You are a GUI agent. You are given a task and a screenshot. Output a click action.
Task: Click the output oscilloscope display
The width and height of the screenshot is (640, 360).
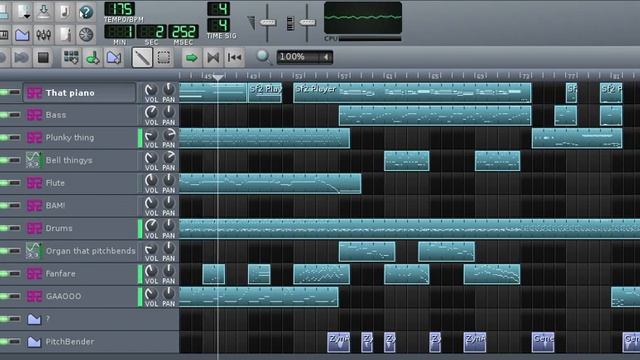(363, 18)
